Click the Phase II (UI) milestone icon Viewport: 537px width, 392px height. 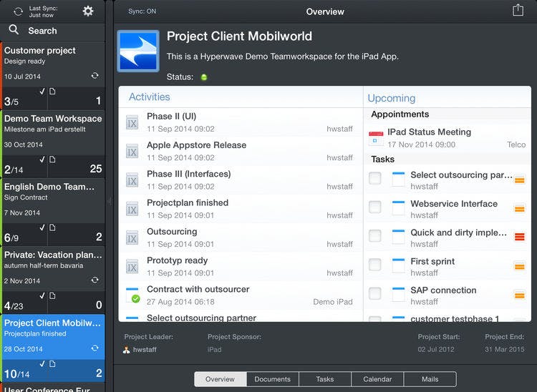[x=132, y=122]
